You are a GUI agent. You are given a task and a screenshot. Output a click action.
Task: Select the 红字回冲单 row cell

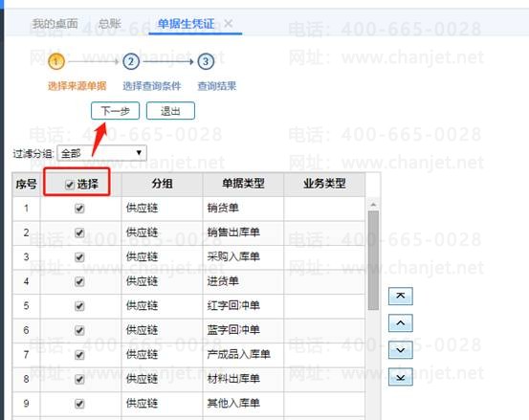(243, 306)
